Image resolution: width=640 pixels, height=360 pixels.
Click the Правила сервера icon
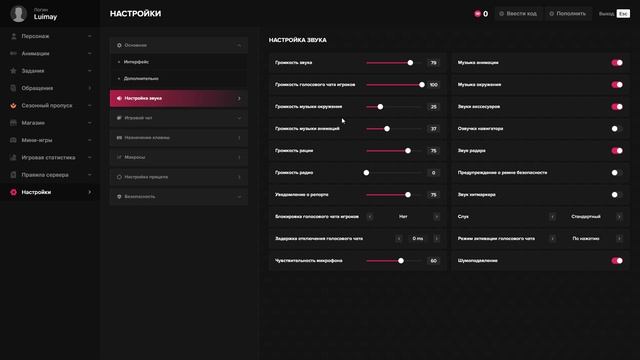[13, 175]
